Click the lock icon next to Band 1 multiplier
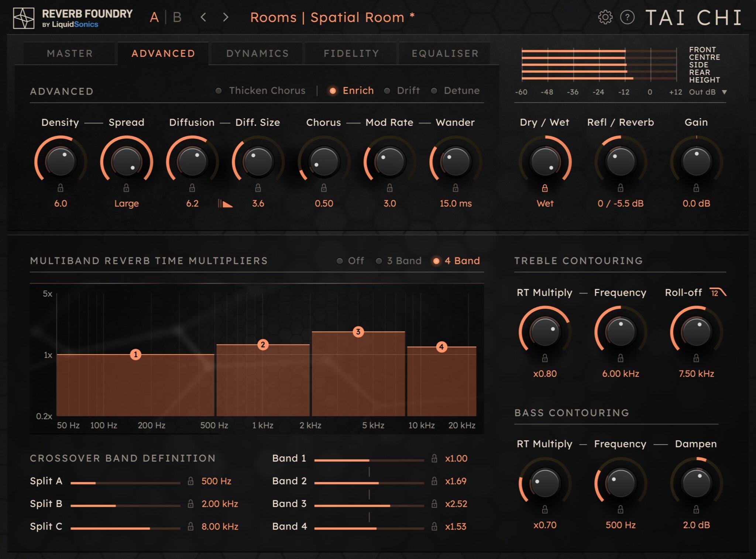Screen dimensions: 756x559 pos(434,459)
